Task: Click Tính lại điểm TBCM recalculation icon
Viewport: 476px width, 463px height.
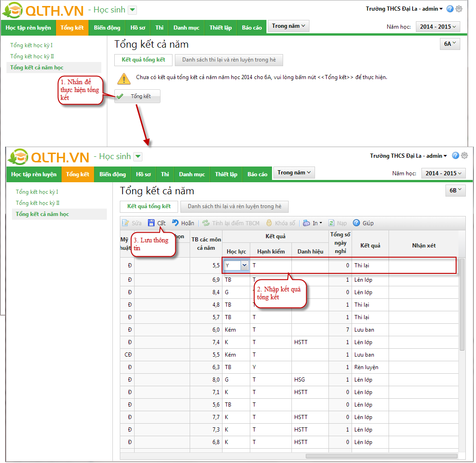Action: click(x=206, y=223)
